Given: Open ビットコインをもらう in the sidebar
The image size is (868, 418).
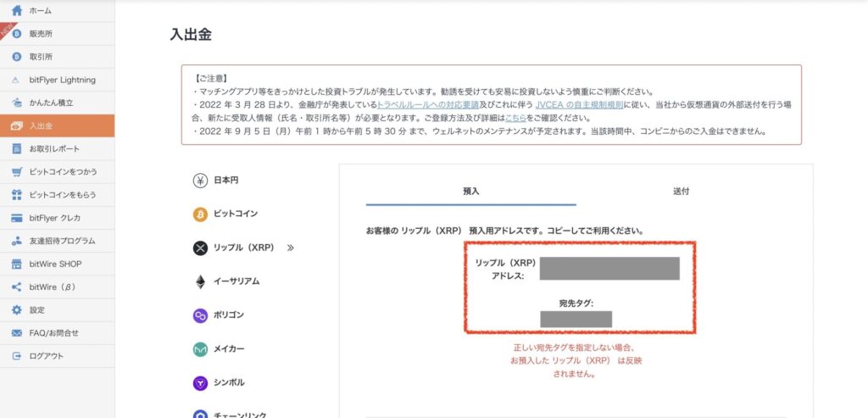Looking at the screenshot, I should (58, 195).
